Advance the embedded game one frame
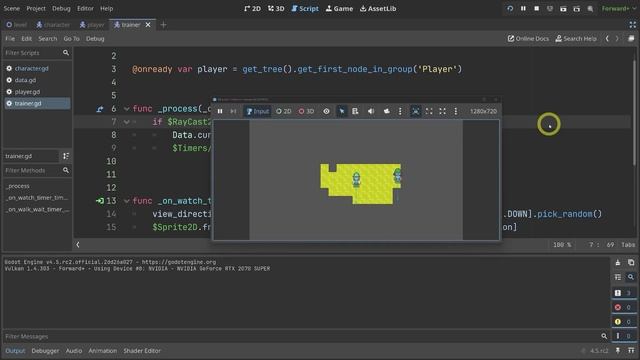640x360 pixels. pyautogui.click(x=233, y=111)
